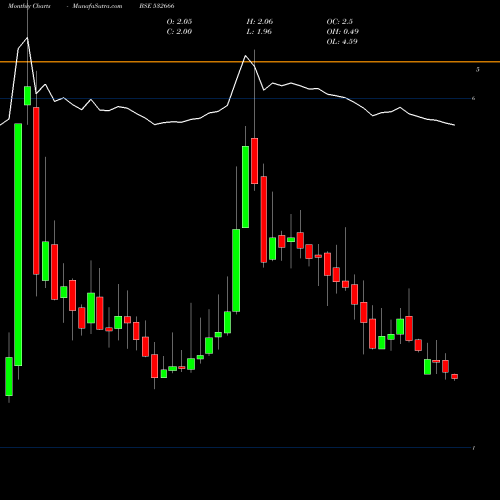Click the last red candle at far right

pos(454,376)
